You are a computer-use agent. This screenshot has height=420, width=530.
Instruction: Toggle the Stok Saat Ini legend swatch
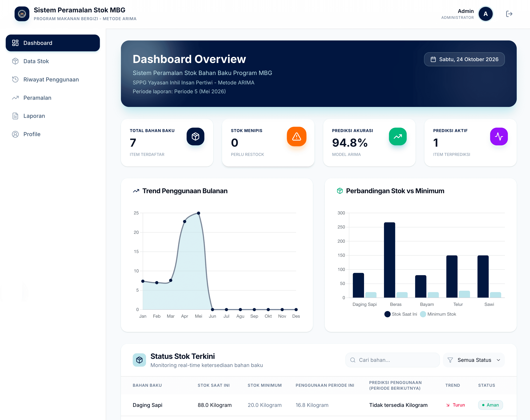[387, 314]
